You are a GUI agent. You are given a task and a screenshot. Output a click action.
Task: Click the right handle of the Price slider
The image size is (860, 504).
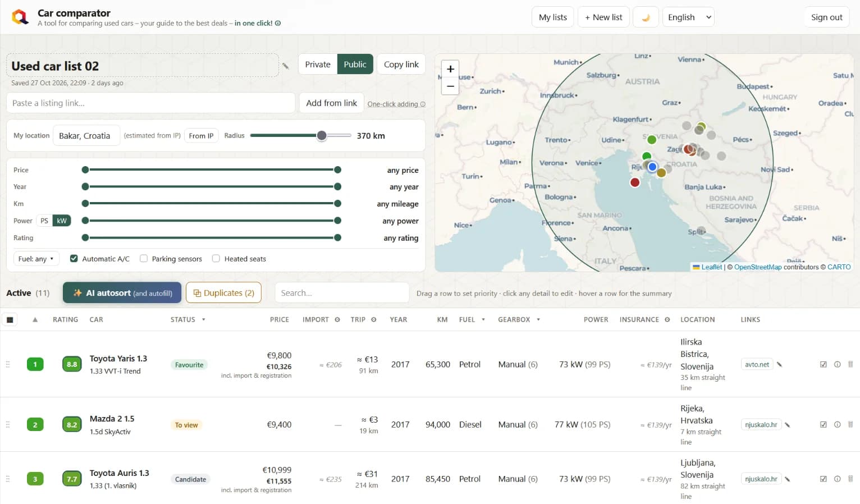point(337,170)
